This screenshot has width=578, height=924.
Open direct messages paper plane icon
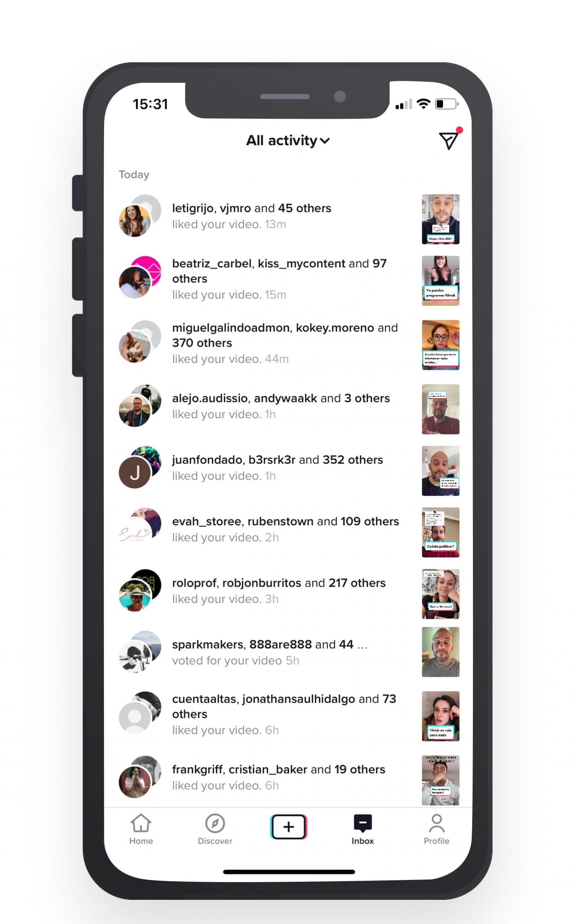[449, 141]
